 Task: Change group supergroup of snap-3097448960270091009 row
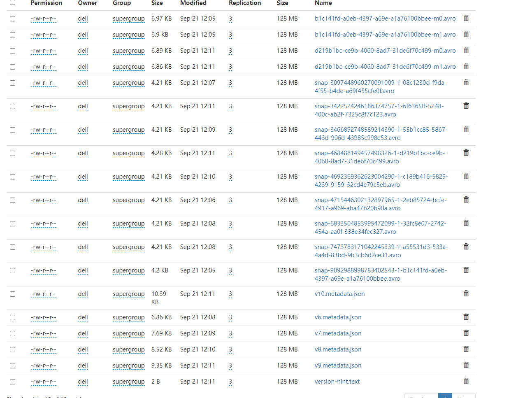[129, 83]
